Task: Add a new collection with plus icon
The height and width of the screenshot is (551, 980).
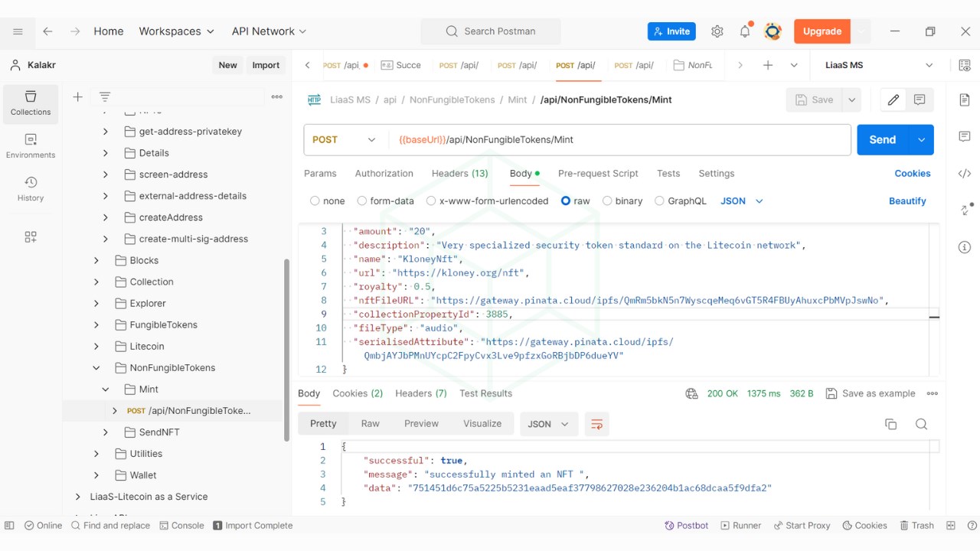Action: point(77,97)
